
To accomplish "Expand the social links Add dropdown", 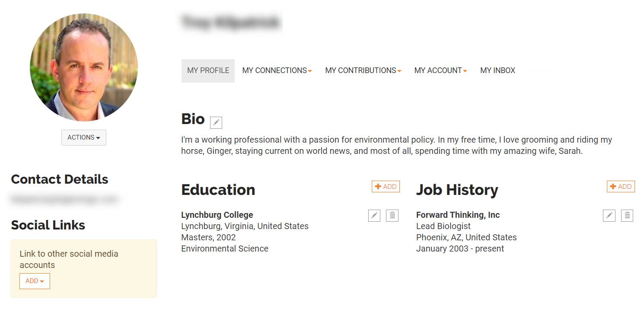I will click(35, 281).
